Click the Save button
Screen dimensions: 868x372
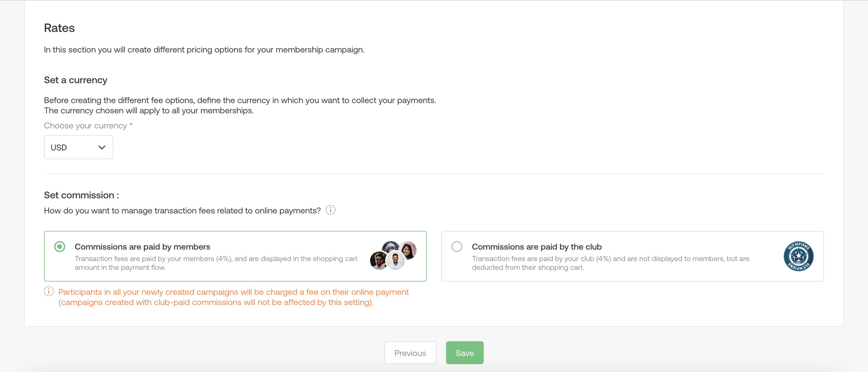pos(465,353)
